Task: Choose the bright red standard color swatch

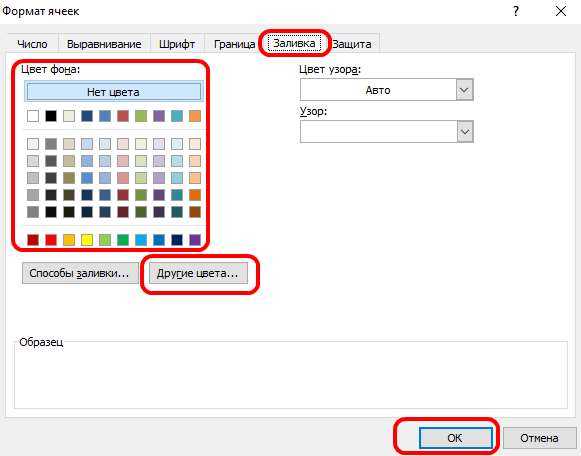Action: 51,240
